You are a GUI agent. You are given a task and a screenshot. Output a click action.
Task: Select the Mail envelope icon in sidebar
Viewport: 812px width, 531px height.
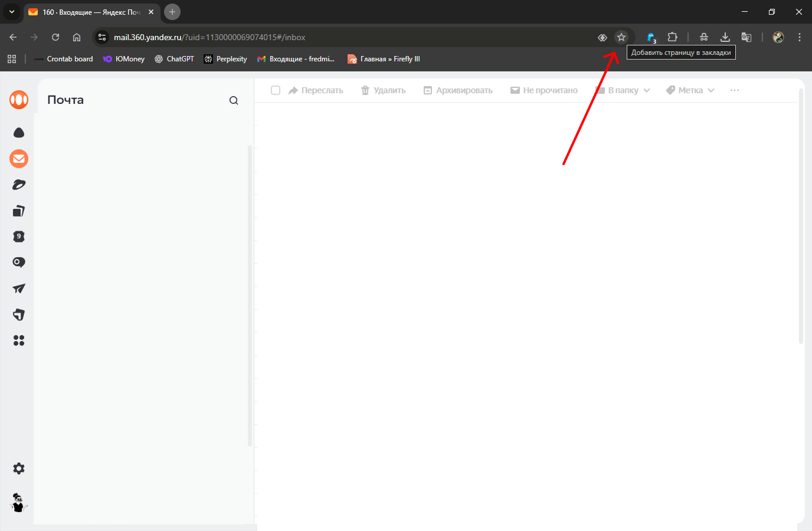[x=19, y=159]
